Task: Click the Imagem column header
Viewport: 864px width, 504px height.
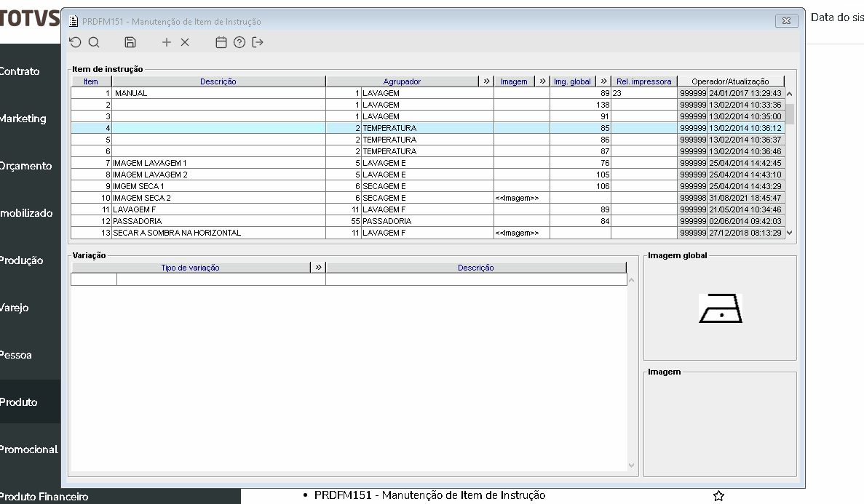Action: 514,81
